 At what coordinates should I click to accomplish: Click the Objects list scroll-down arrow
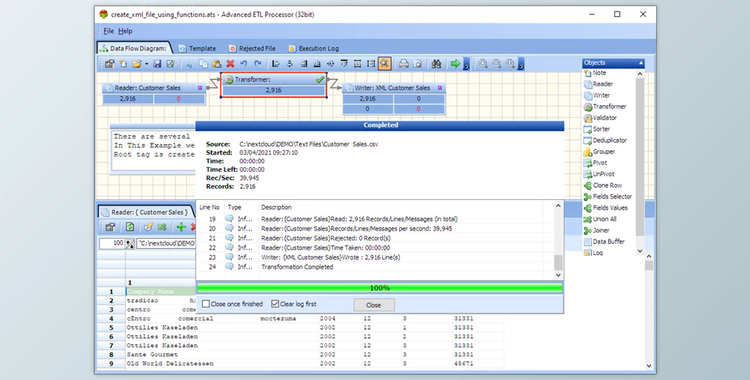click(640, 251)
